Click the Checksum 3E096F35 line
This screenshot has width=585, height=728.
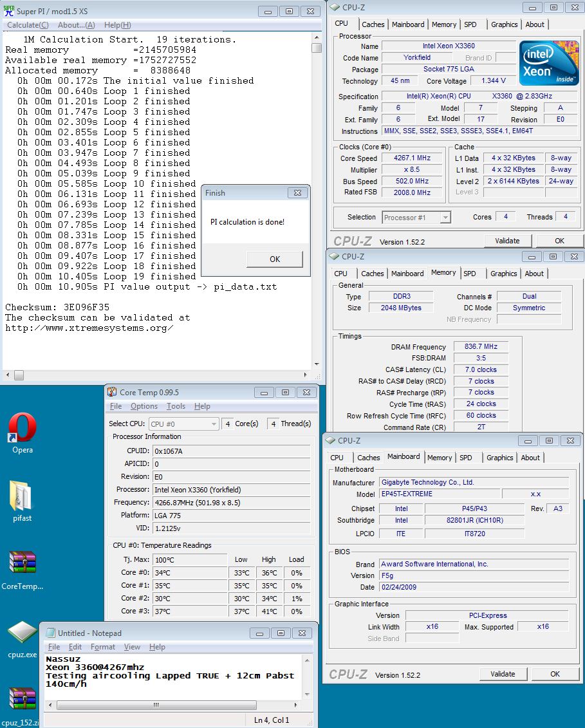tap(57, 308)
